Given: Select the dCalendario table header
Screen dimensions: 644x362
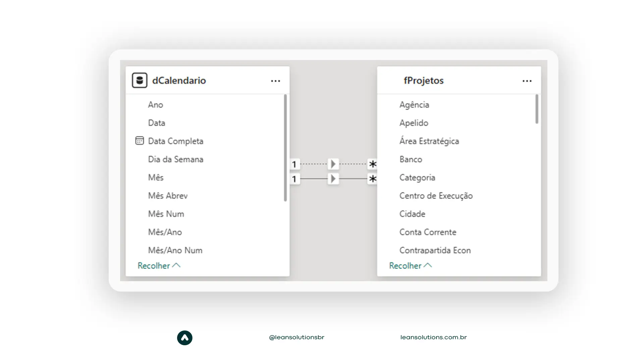Looking at the screenshot, I should [208, 80].
